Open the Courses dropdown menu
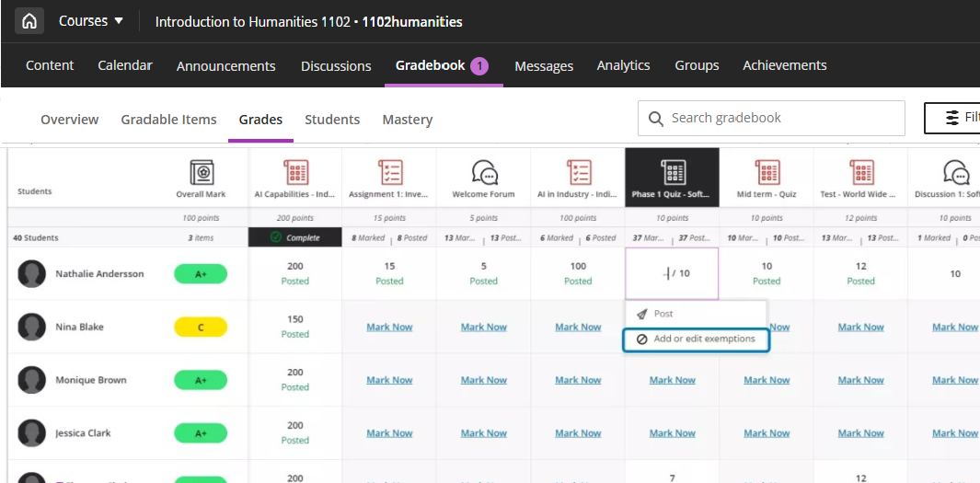Screen dimensions: 980x483 [91, 21]
